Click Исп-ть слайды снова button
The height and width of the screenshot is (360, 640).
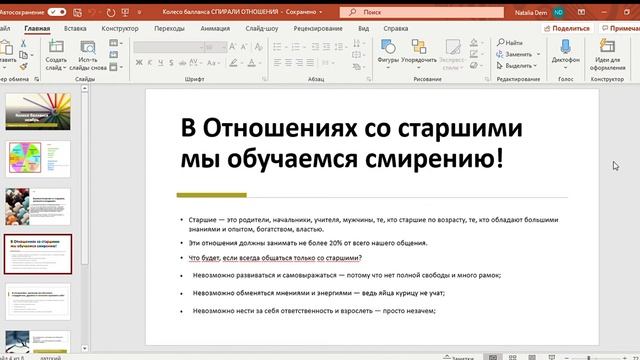click(88, 55)
